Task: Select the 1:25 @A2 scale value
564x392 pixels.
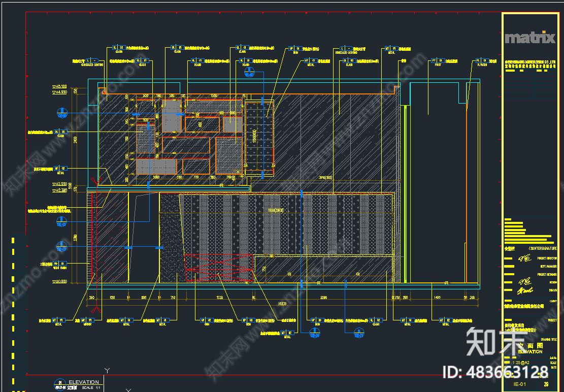Action: [520, 363]
